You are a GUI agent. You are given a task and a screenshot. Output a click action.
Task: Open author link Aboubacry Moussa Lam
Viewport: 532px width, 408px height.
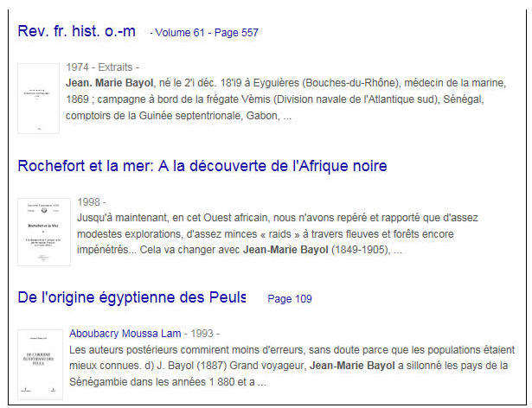pos(125,334)
